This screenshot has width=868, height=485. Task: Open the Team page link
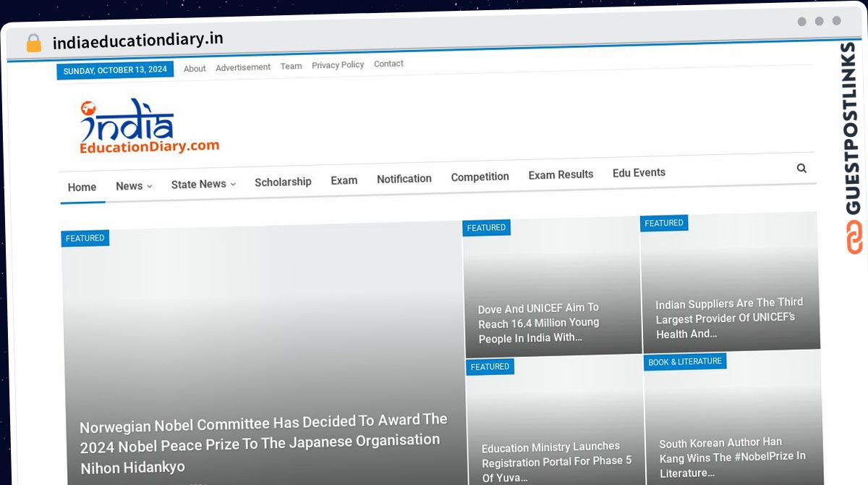pyautogui.click(x=291, y=66)
